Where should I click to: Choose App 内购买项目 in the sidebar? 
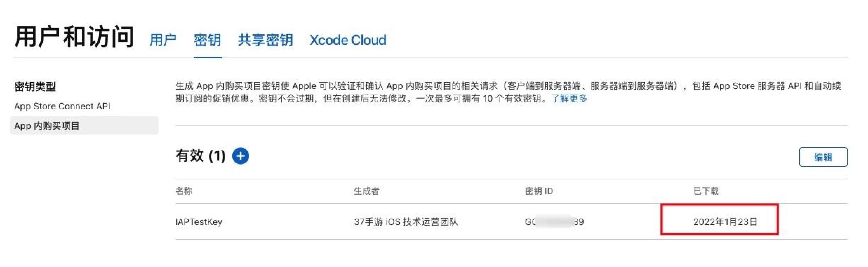84,125
